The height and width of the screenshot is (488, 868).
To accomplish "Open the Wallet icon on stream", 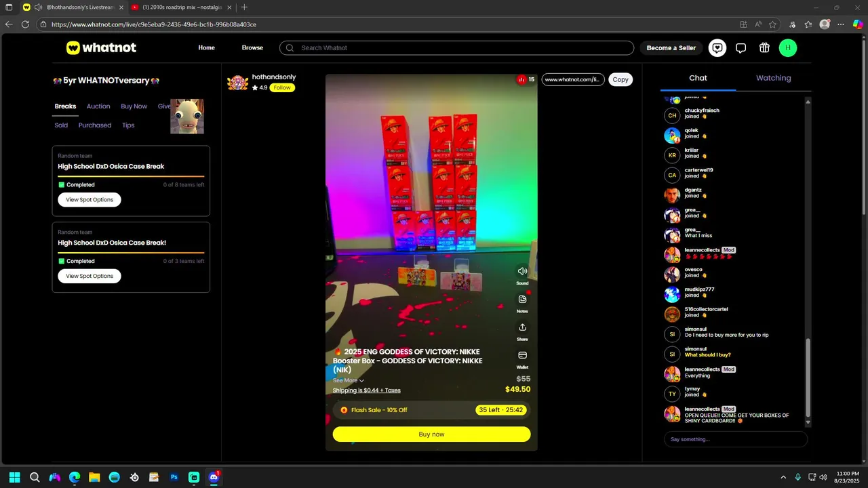I will point(522,355).
